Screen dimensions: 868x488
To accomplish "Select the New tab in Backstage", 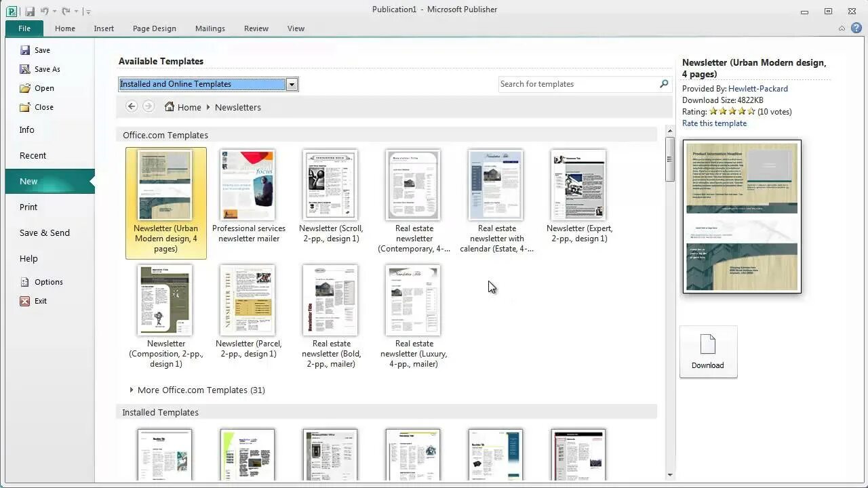I will [50, 181].
